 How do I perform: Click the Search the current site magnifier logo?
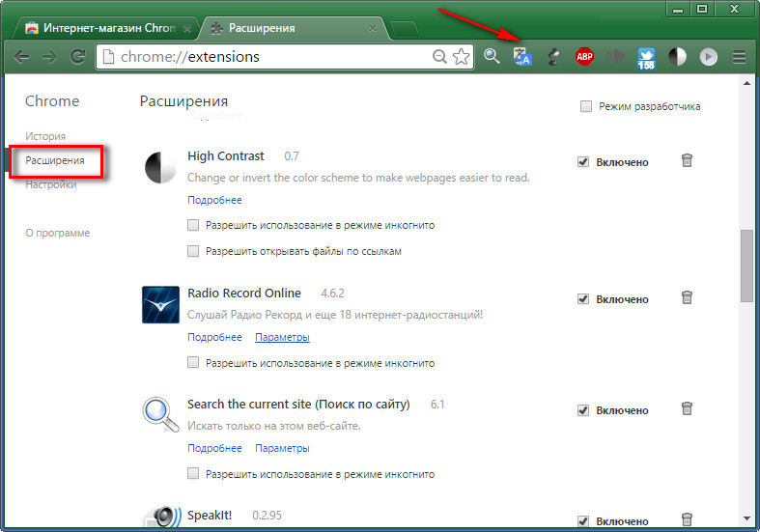[x=160, y=415]
